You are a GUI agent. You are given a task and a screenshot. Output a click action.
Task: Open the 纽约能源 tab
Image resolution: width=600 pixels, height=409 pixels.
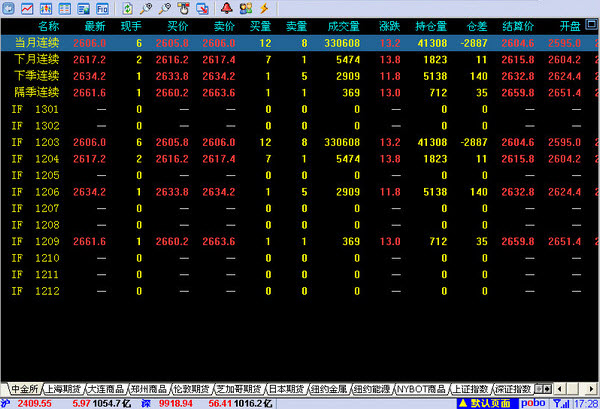click(371, 389)
